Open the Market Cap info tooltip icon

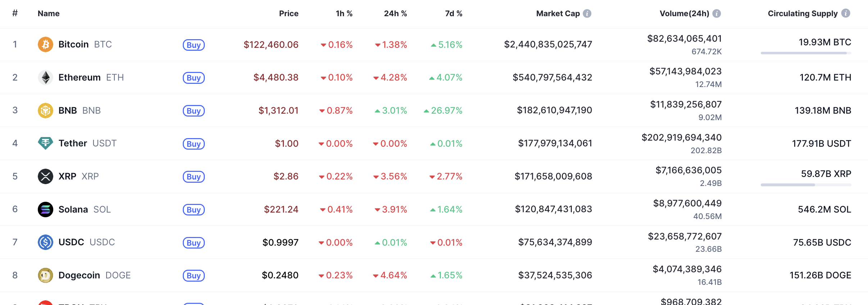(x=587, y=13)
